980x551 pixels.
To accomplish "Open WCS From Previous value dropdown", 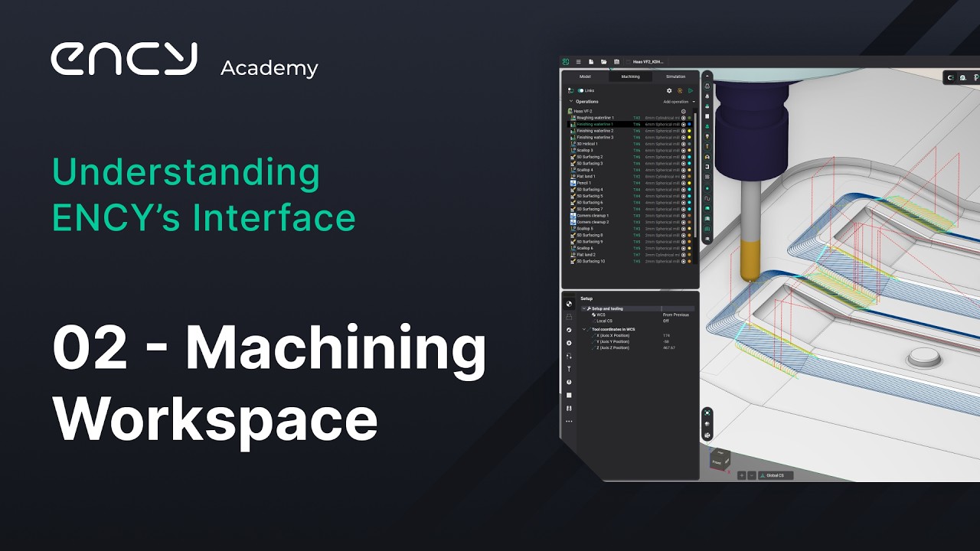I will pyautogui.click(x=678, y=315).
